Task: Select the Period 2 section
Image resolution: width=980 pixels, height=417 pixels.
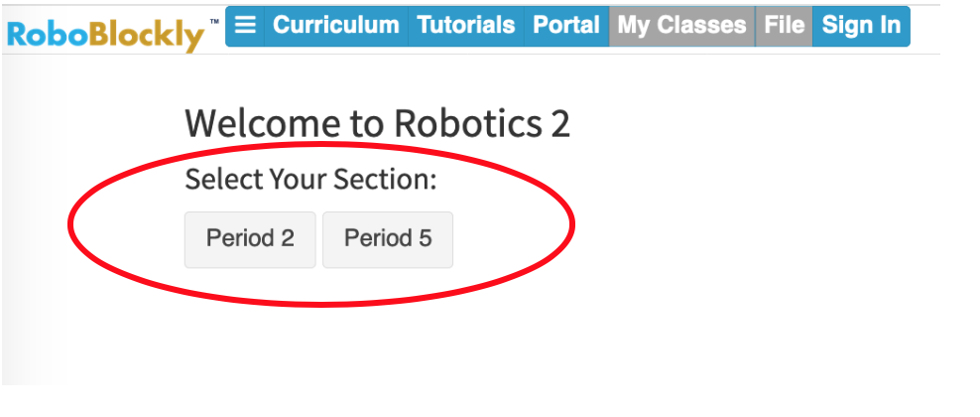Action: point(250,239)
